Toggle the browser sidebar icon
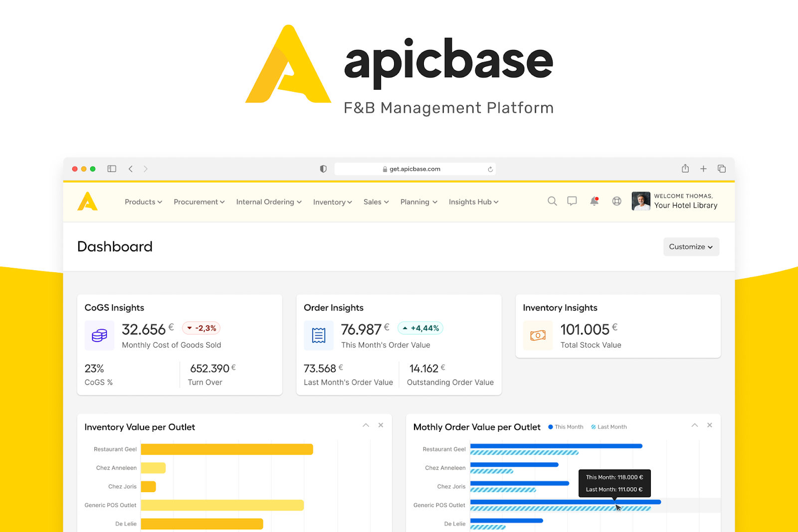The image size is (798, 532). 112,169
